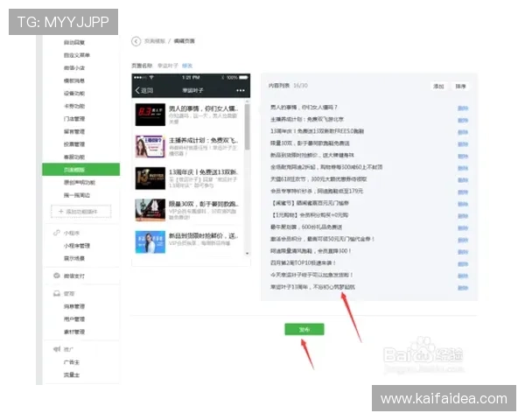
Task: Open 自定义菜单 in the sidebar
Action: [77, 55]
